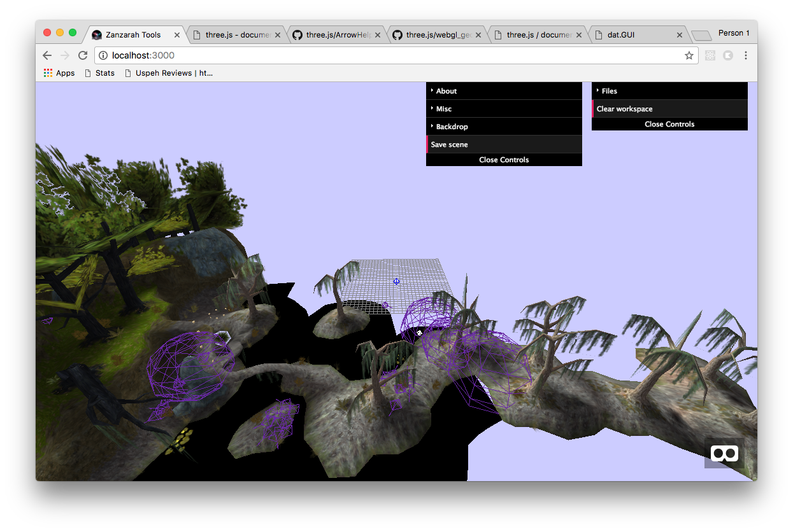Open the Chrome three-dot menu
793x532 pixels.
point(746,55)
